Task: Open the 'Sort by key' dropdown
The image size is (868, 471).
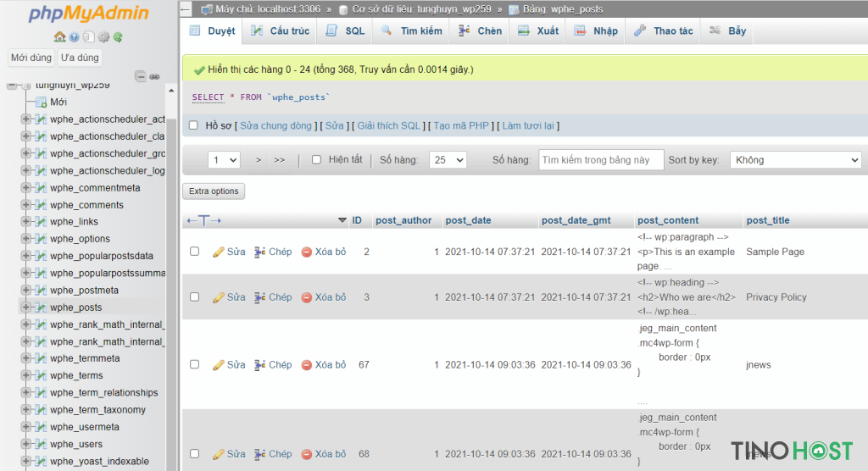Action: (795, 160)
